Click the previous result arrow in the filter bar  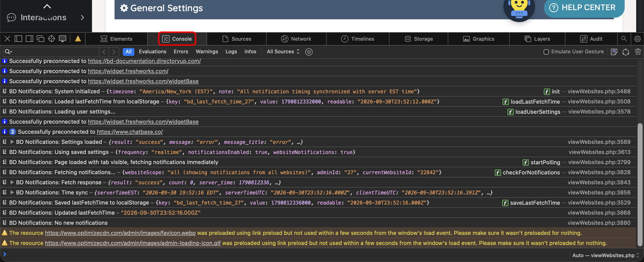[x=104, y=52]
